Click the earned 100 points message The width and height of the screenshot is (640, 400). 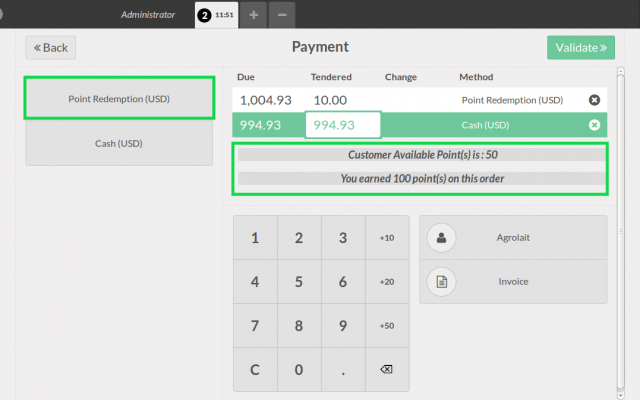pyautogui.click(x=422, y=178)
